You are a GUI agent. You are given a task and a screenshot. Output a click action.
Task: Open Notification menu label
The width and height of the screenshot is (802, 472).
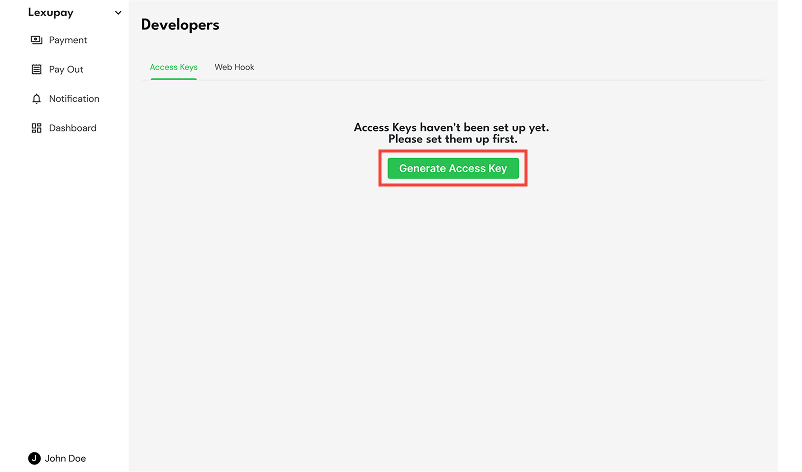(x=74, y=99)
